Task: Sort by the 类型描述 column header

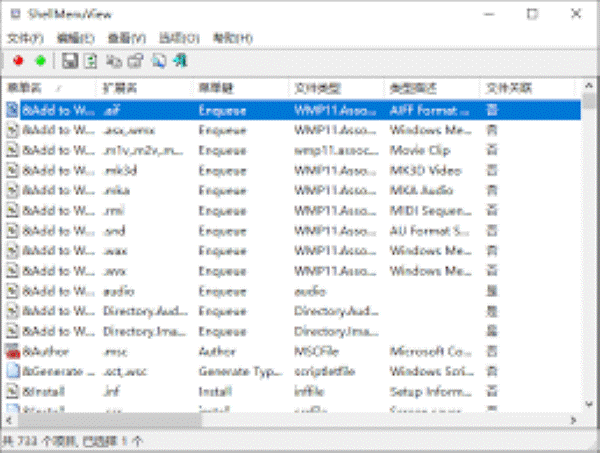Action: (431, 88)
